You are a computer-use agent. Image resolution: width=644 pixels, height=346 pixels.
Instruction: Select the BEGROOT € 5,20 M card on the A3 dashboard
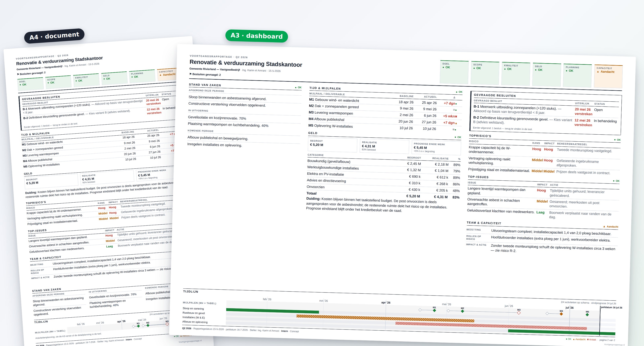(332, 145)
